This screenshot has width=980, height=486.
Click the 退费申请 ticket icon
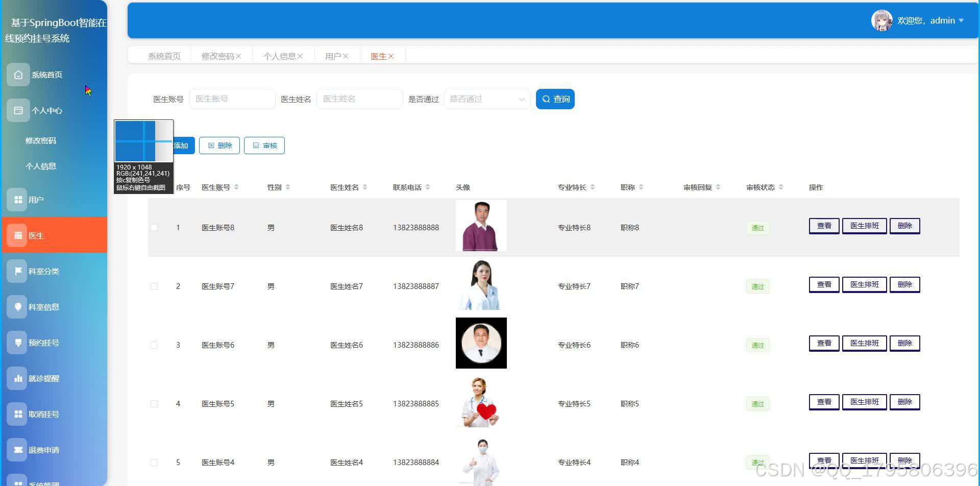pyautogui.click(x=18, y=450)
